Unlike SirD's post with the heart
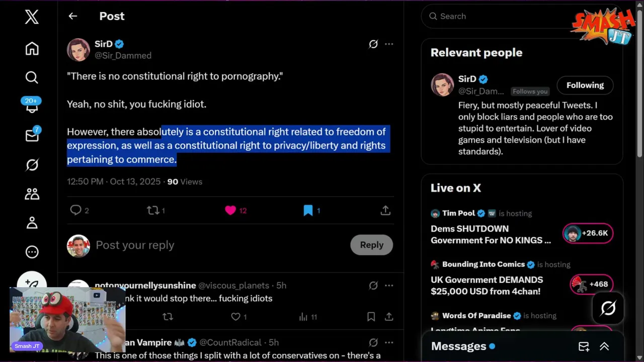 click(230, 210)
